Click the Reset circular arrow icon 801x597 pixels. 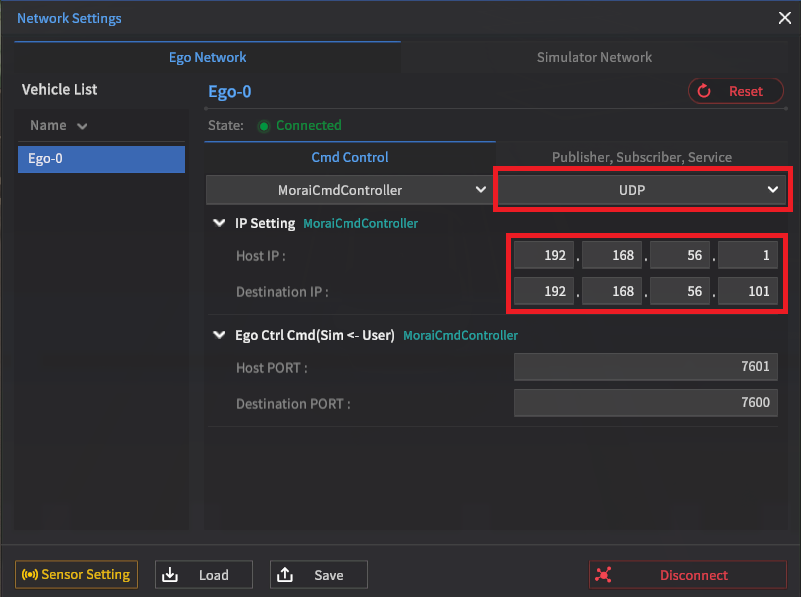tap(704, 91)
